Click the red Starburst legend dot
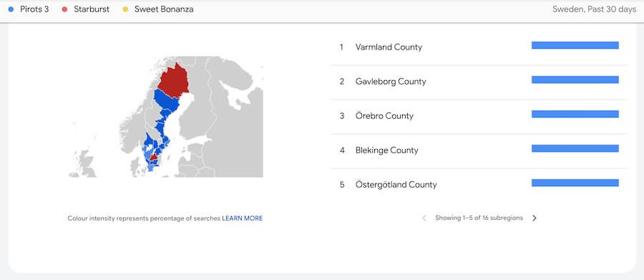The width and height of the screenshot is (644, 280). pos(64,9)
